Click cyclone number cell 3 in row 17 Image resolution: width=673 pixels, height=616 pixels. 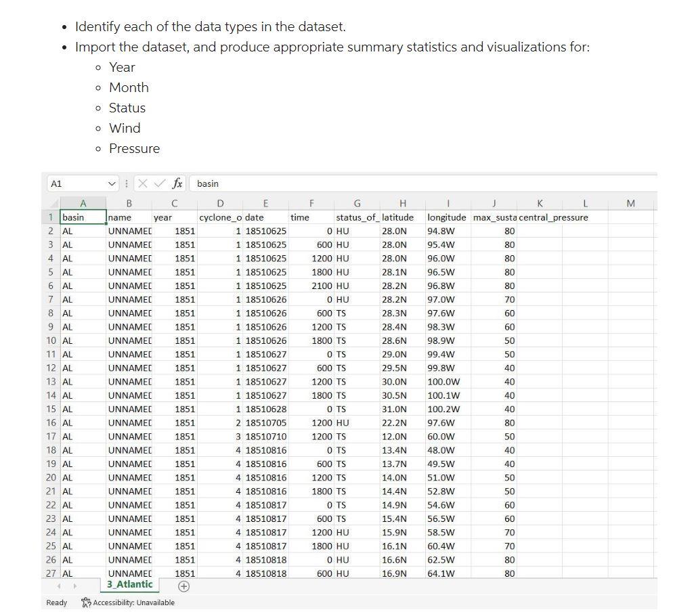coord(220,437)
